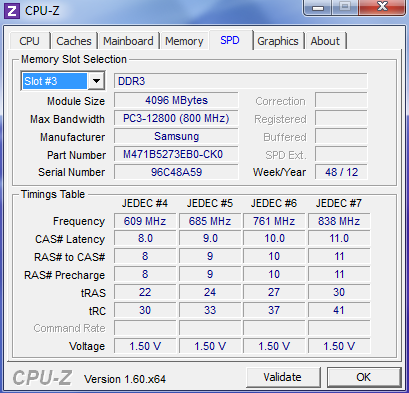Click the part number M471B5273EB0-CK0
Image resolution: width=409 pixels, height=393 pixels.
coord(176,154)
